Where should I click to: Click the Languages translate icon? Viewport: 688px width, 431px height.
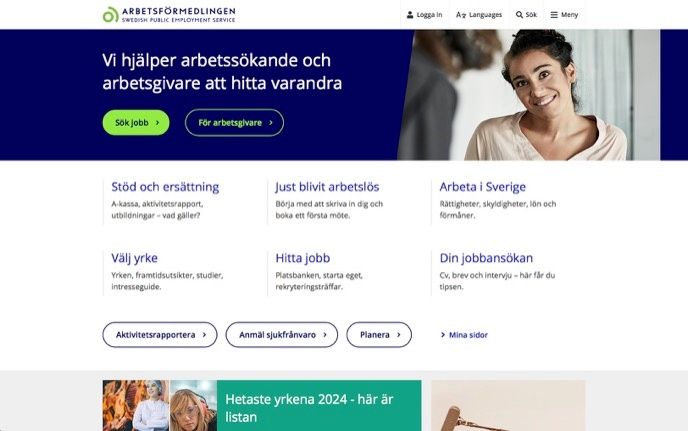461,15
